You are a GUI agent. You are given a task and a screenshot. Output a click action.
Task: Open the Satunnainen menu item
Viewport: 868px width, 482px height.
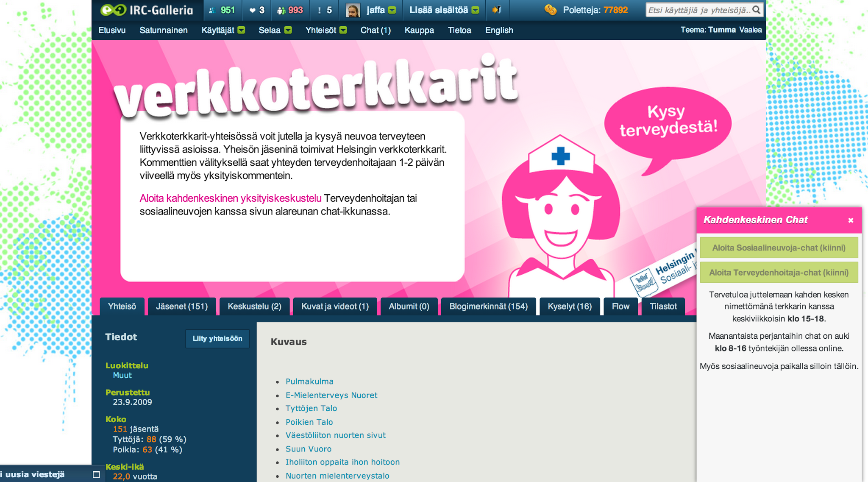[164, 30]
